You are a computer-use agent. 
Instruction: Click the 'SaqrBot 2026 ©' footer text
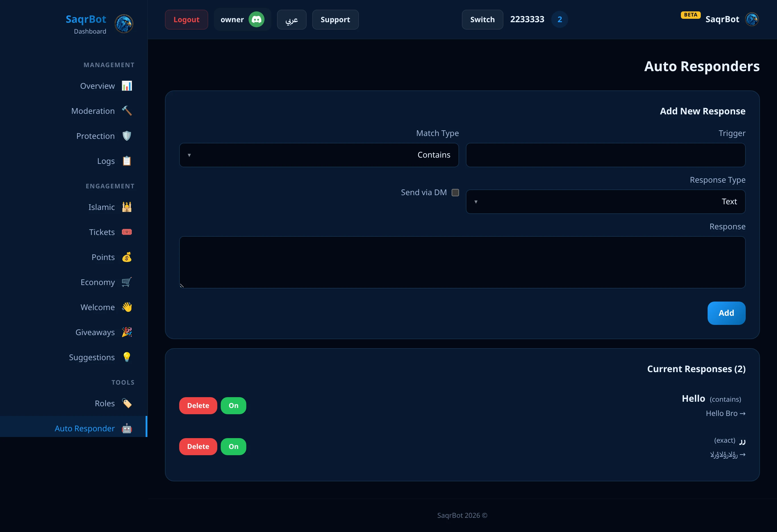tap(462, 515)
